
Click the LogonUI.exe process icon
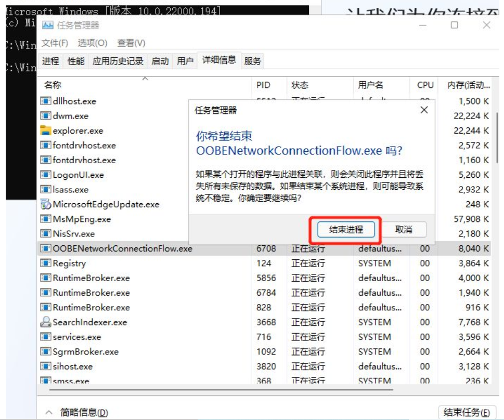tap(46, 175)
